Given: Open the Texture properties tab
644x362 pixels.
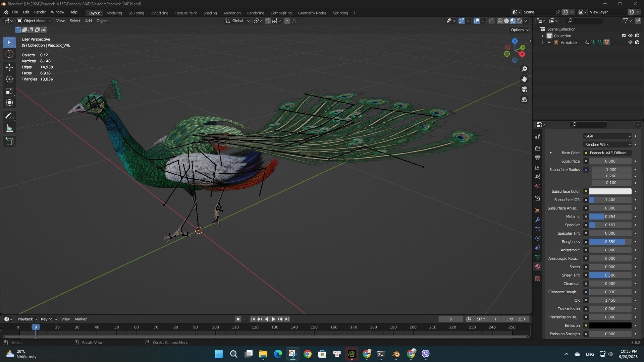Looking at the screenshot, I should (x=538, y=279).
